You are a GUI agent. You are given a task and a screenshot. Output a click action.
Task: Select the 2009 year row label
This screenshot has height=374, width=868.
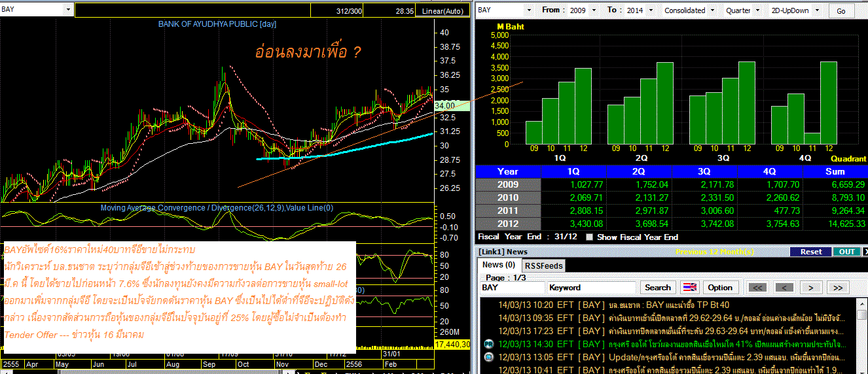coord(508,184)
